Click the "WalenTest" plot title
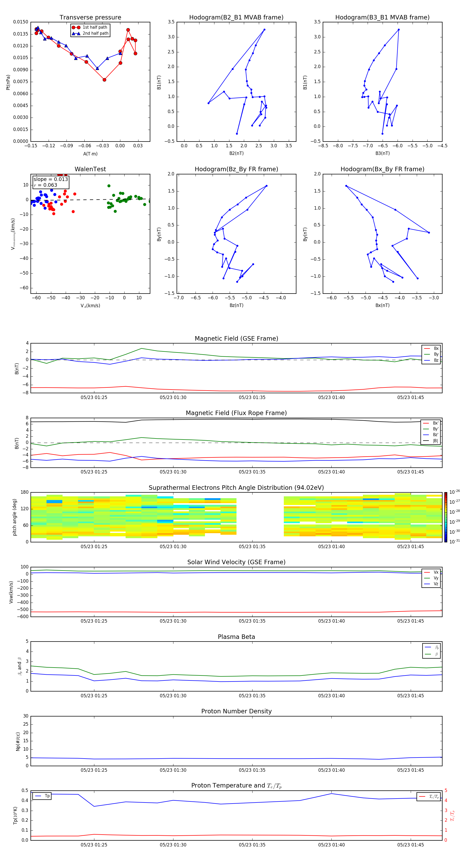This screenshot has width=473, height=868. coord(90,169)
